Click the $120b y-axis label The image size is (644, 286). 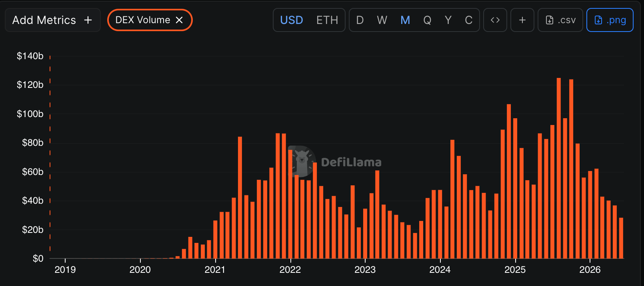[x=30, y=85]
